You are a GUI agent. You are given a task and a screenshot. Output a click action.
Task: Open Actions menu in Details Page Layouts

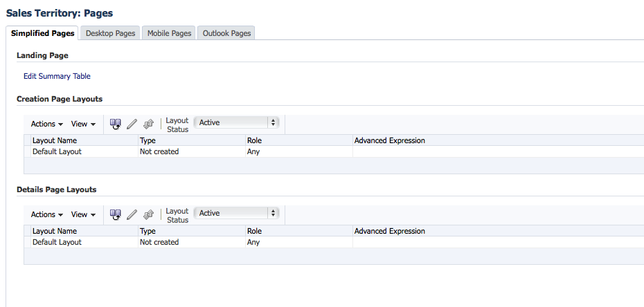point(47,214)
